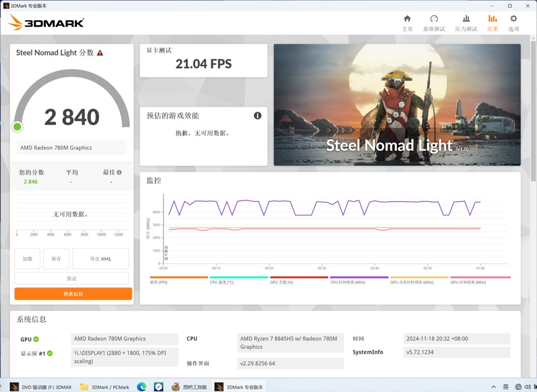Click the 加载 load button
This screenshot has width=537, height=392.
pyautogui.click(x=27, y=259)
